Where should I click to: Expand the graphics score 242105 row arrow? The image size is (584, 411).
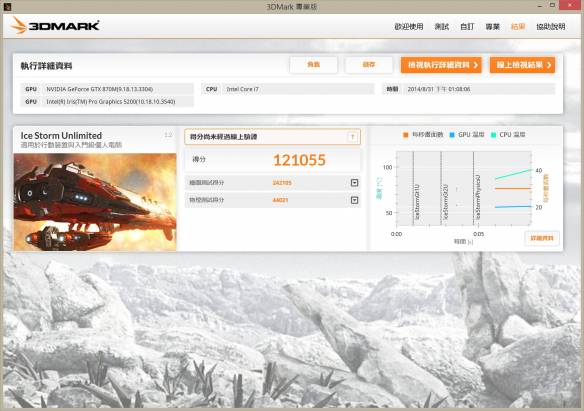click(x=355, y=183)
